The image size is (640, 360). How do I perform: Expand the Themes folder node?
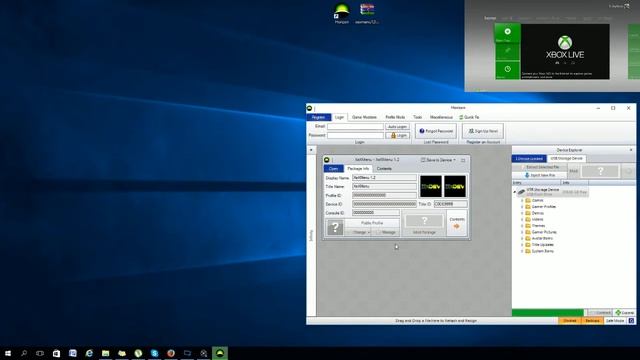click(x=522, y=226)
